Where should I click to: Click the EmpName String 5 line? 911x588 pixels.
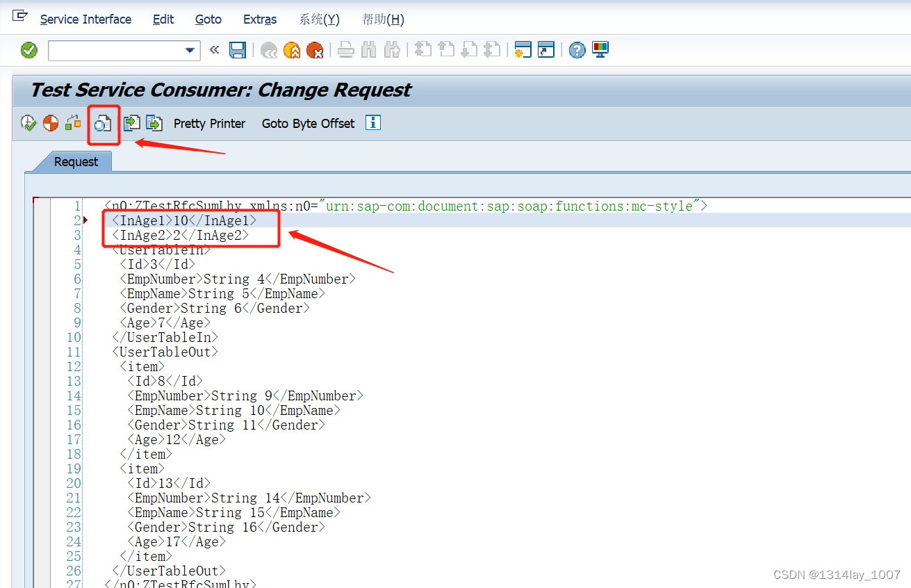pyautogui.click(x=222, y=293)
